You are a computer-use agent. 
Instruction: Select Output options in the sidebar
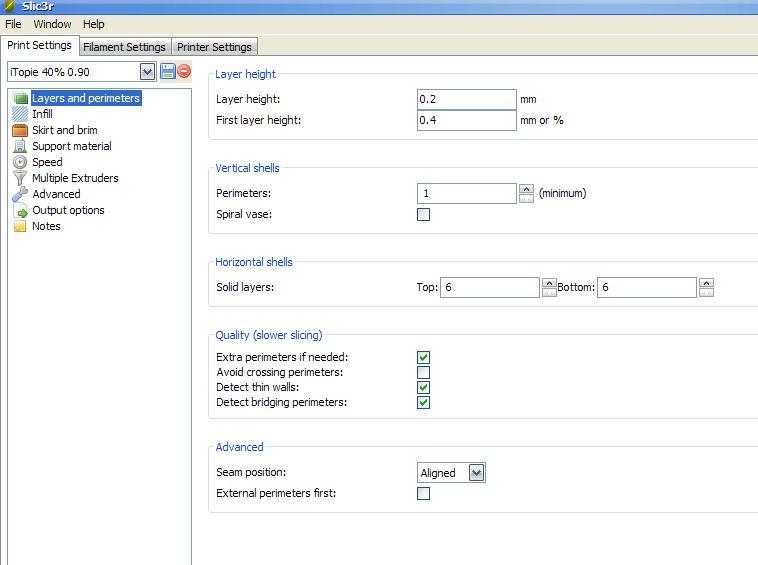68,210
